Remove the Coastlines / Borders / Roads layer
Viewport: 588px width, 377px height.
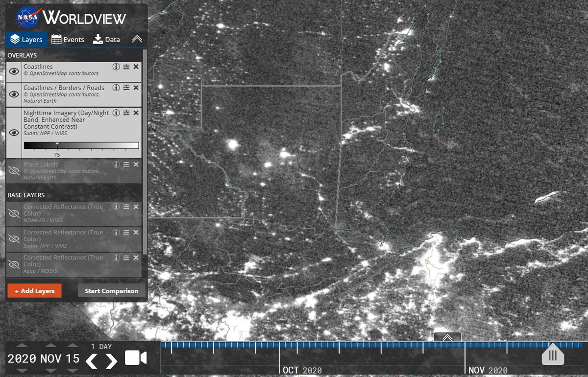(x=136, y=88)
